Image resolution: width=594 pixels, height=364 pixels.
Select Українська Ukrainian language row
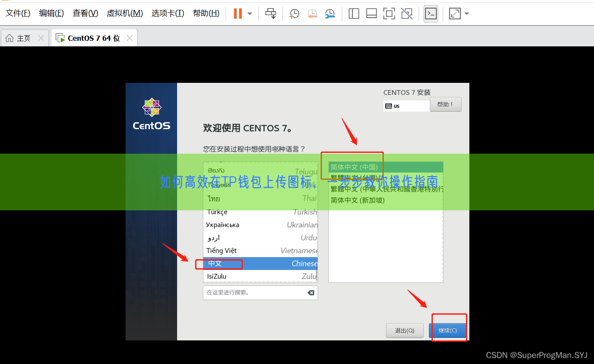click(260, 225)
